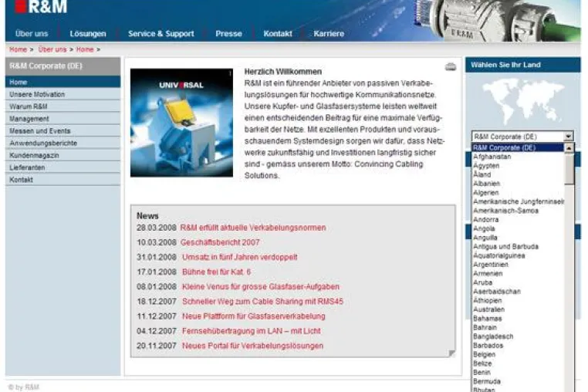Open the Über uns menu
Viewport: 588px width, 392px height.
(32, 34)
